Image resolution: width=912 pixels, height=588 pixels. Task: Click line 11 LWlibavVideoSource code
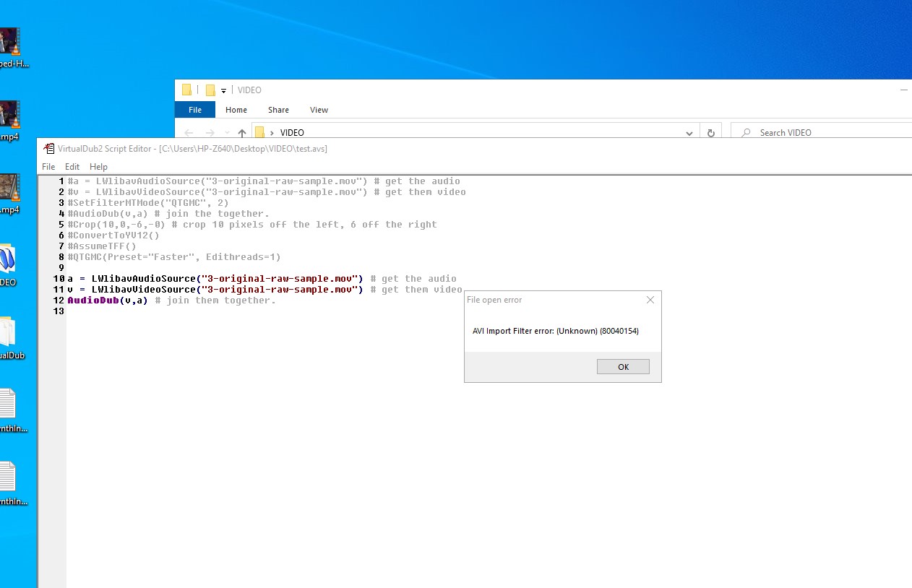coord(215,290)
